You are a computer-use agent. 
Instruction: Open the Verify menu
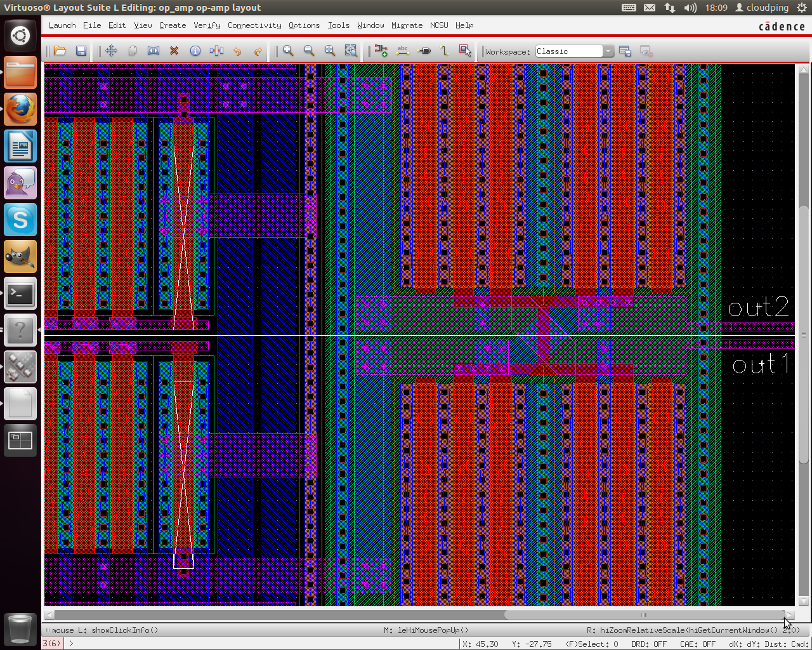pos(207,25)
